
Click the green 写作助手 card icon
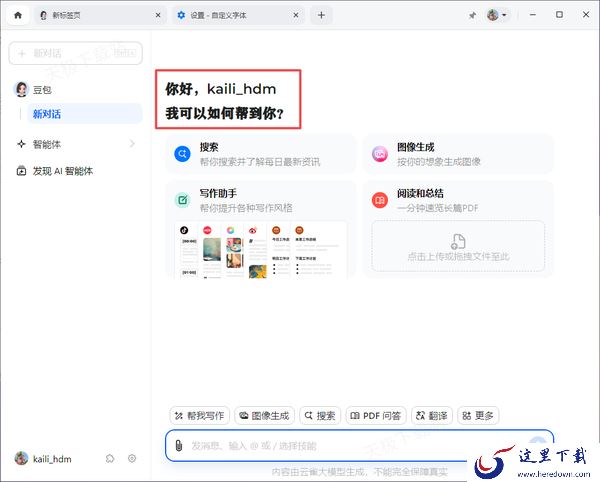point(183,200)
